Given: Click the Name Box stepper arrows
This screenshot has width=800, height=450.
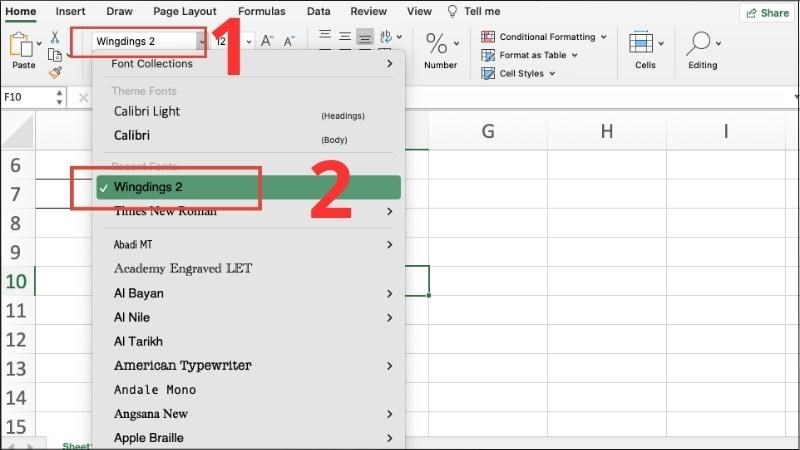Looking at the screenshot, I should 59,97.
